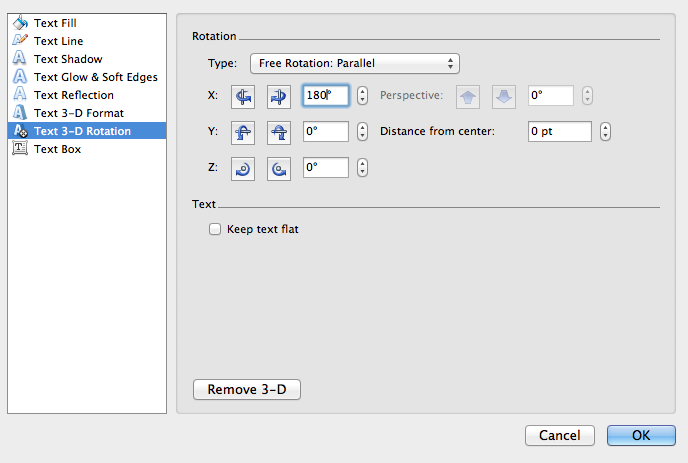Click the X-axis rotate right icon
The image size is (688, 463).
point(279,96)
